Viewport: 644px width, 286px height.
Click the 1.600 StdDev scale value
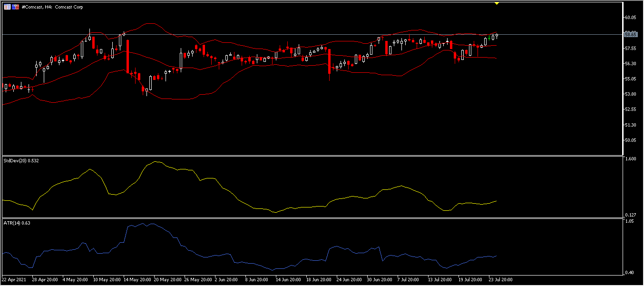631,159
